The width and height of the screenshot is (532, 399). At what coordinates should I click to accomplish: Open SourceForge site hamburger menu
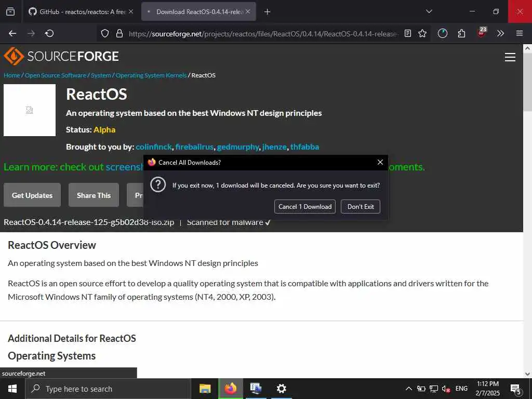tap(510, 57)
